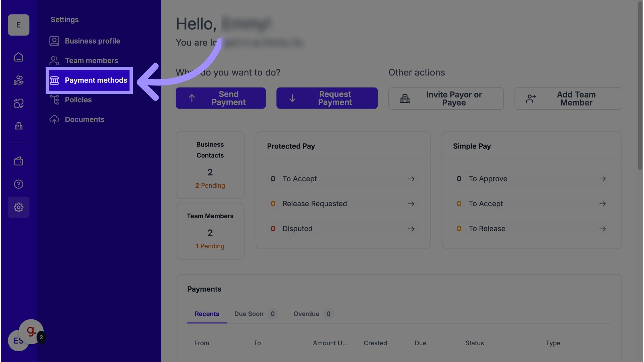Screen dimensions: 644x362
Task: Click the page vertical scrollbar
Action: [640, 84]
